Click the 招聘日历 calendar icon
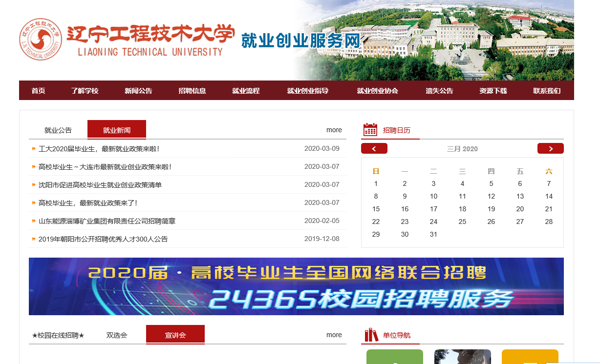Screen dimensions: 600x364 click(370, 130)
